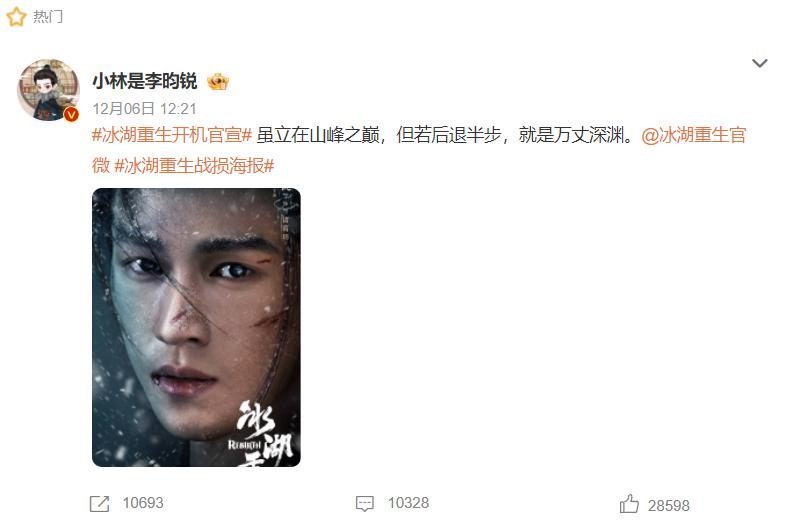Open the repost count 10693

click(143, 503)
